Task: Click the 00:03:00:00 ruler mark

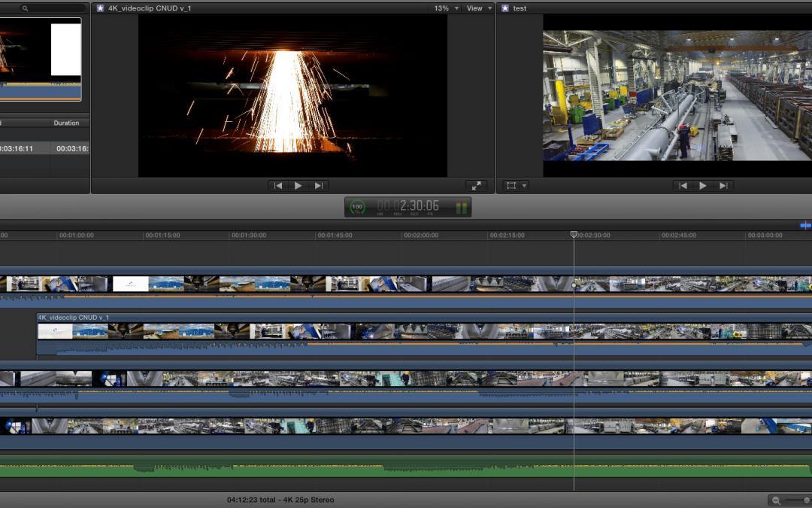Action: pos(765,236)
